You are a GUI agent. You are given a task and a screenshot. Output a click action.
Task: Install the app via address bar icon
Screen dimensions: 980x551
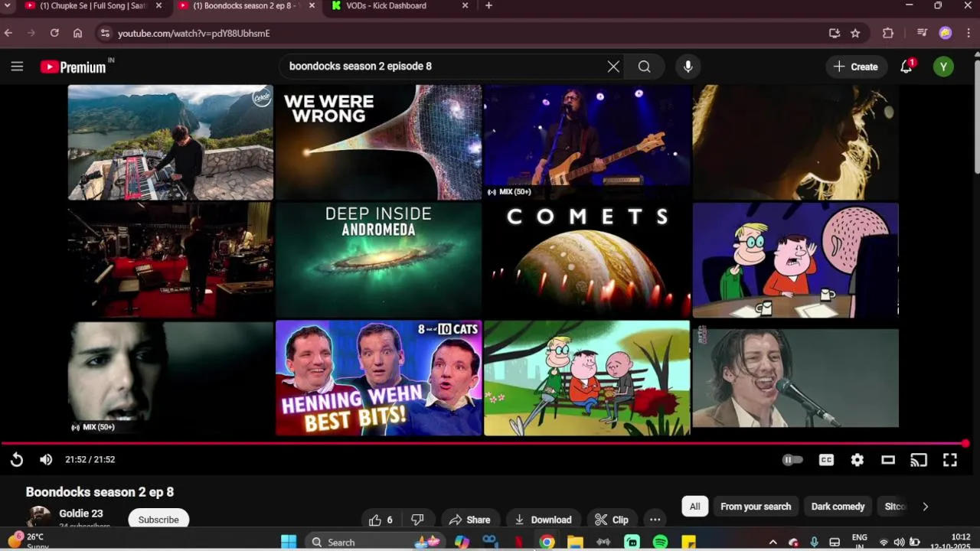click(835, 33)
